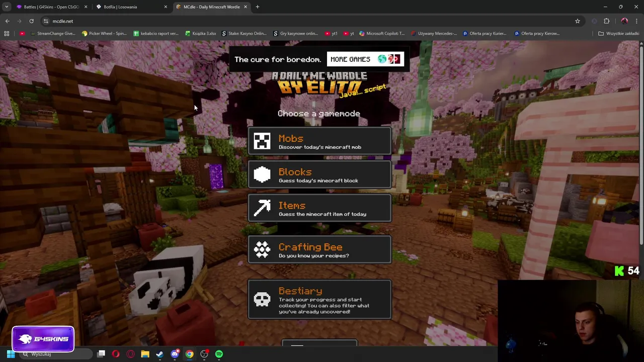
Task: Open the Wszystkie zakładki bookmarks folder
Action: click(x=619, y=34)
